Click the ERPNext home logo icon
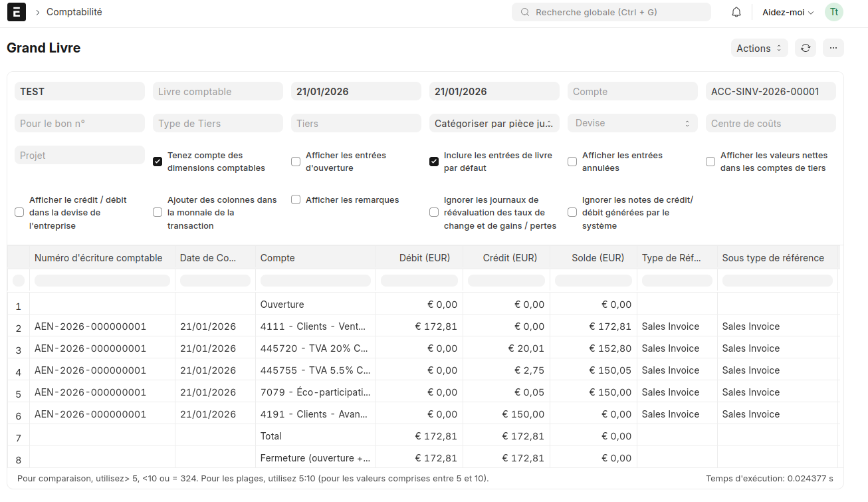The width and height of the screenshot is (868, 502). 17,12
